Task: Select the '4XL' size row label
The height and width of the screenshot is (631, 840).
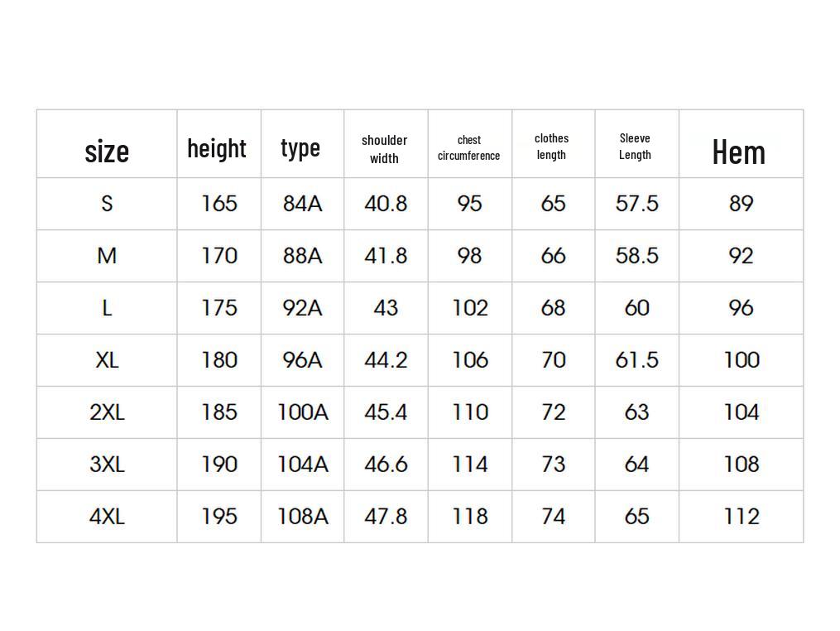Action: (107, 517)
